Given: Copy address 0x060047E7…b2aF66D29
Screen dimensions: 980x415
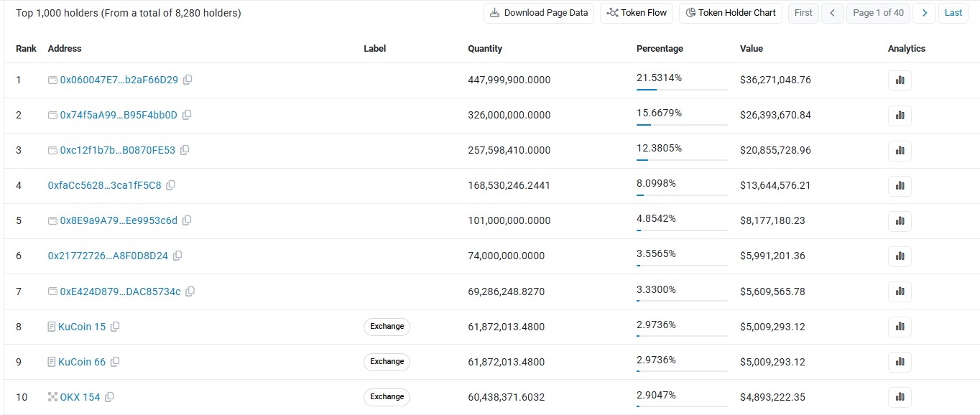Looking at the screenshot, I should pos(188,80).
